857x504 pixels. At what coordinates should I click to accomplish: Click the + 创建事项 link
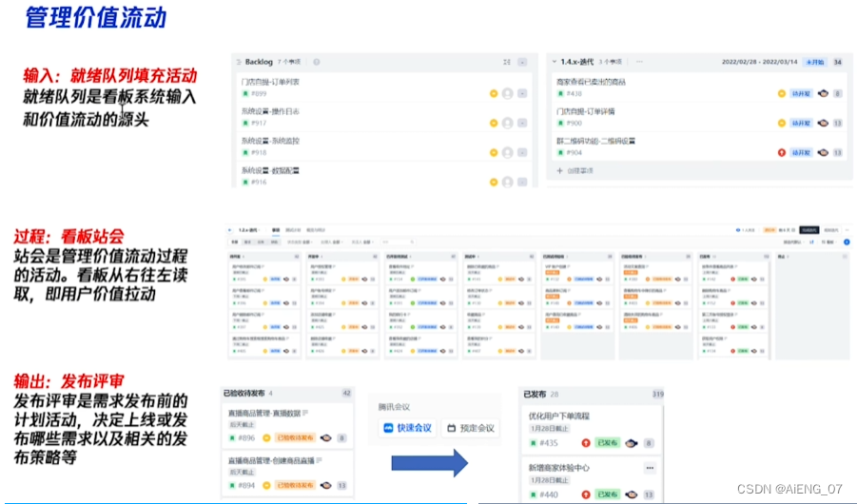pyautogui.click(x=575, y=171)
